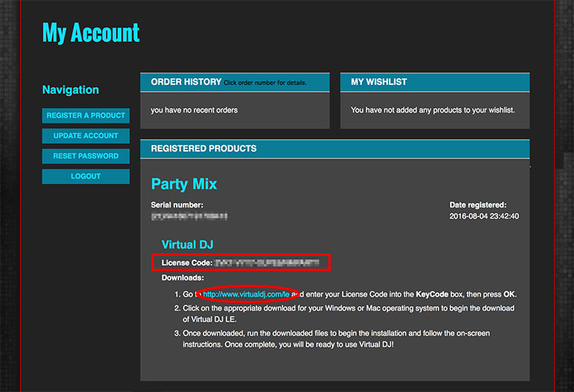The image size is (574, 392).
Task: Click the Navigation sidebar heading
Action: tap(70, 90)
